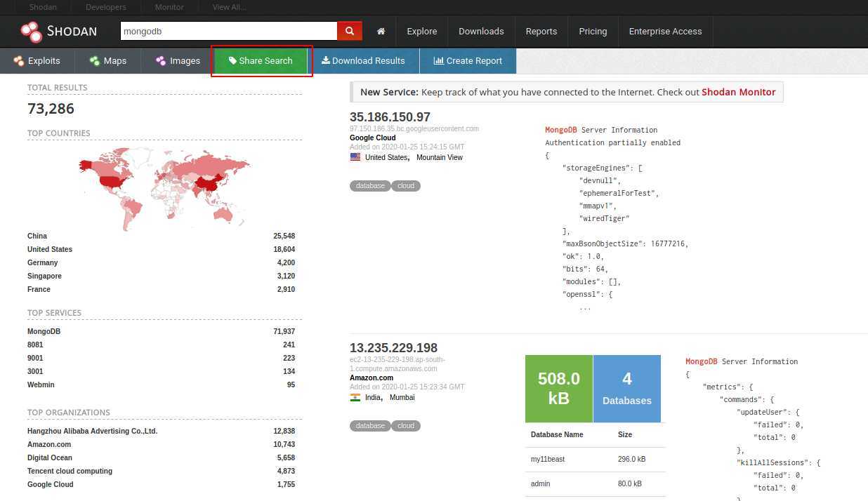This screenshot has height=501, width=868.
Task: Download Results for this search
Action: coord(363,61)
